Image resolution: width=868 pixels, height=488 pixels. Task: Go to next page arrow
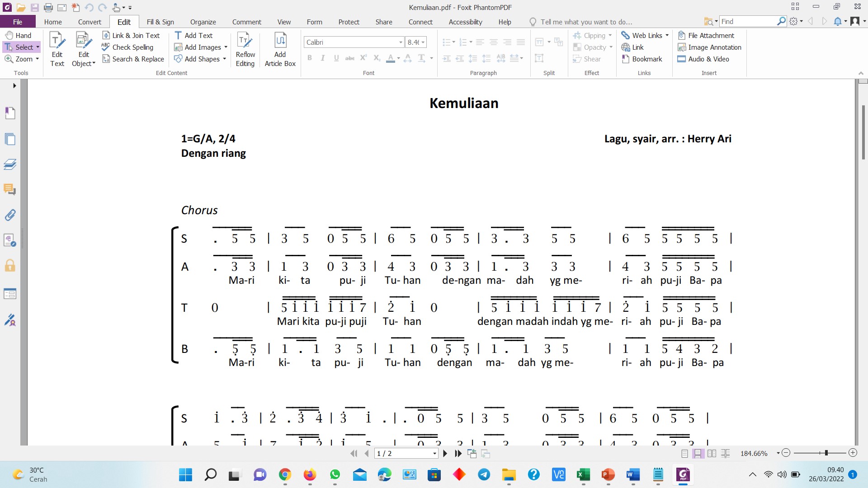pos(445,453)
